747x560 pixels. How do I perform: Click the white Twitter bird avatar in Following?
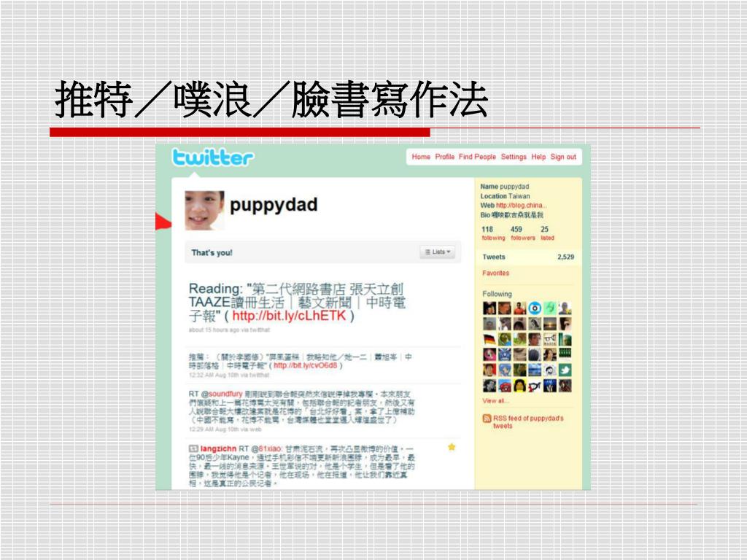coord(565,370)
